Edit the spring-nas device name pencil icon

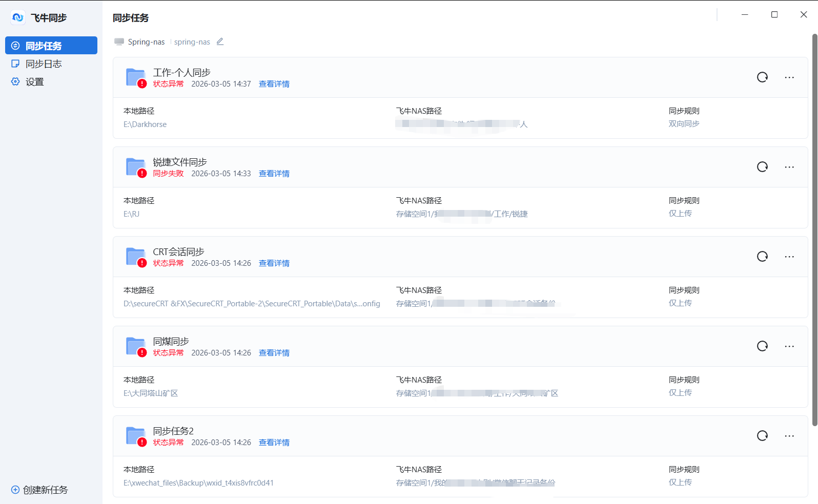point(220,41)
